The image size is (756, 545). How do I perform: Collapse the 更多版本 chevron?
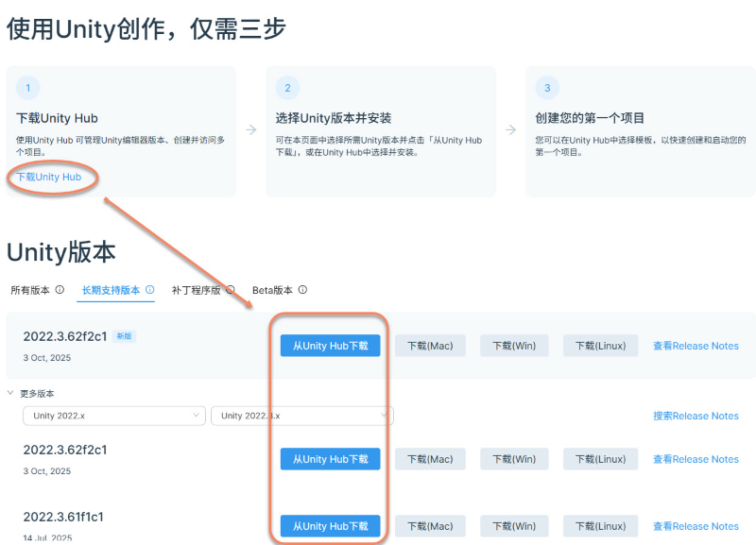[10, 393]
